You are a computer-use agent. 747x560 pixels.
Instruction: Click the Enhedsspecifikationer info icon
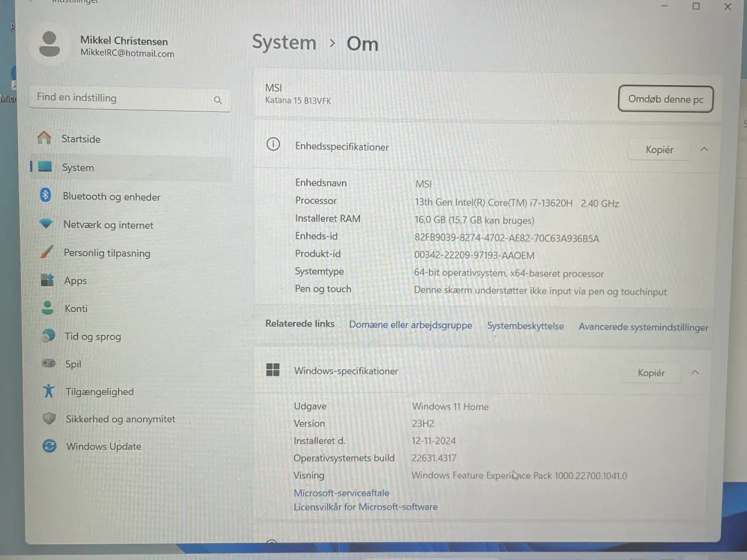click(273, 144)
